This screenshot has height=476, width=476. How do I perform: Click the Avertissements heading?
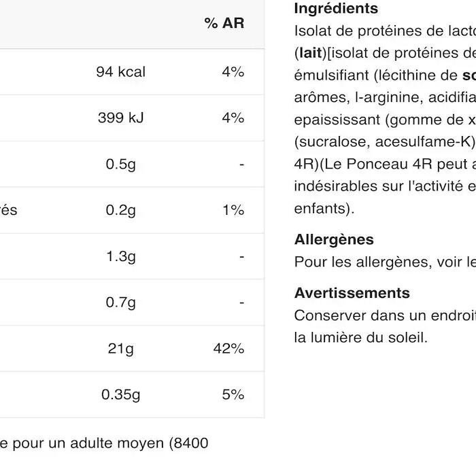tap(352, 293)
